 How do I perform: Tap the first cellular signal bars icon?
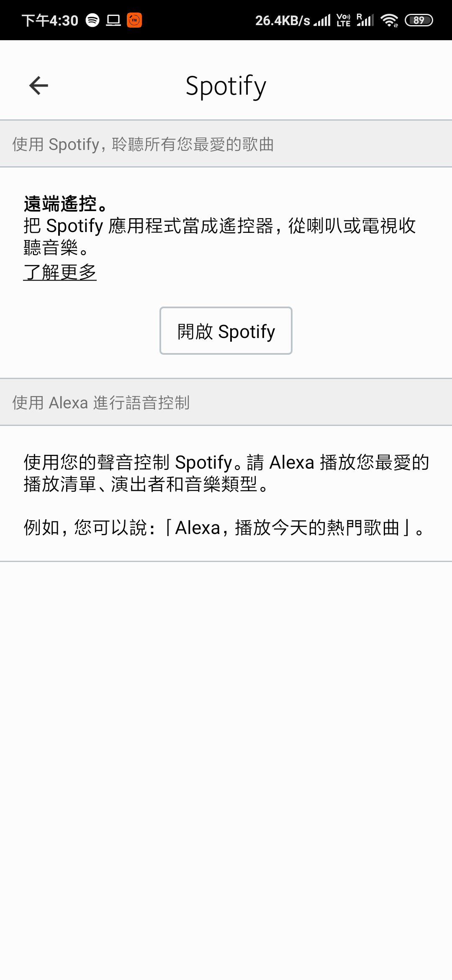coord(322,20)
